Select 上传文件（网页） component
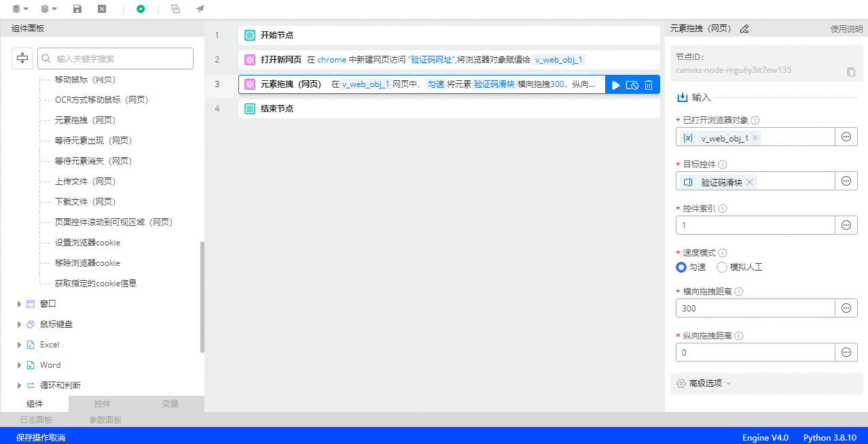The height and width of the screenshot is (444, 868). (x=86, y=182)
